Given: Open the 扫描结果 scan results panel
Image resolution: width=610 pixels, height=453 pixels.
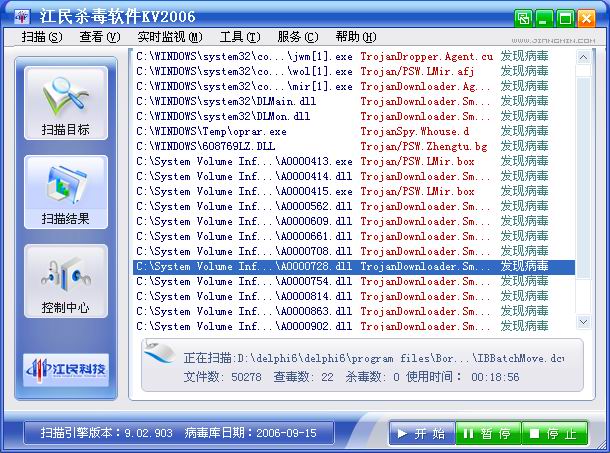Looking at the screenshot, I should tap(66, 192).
